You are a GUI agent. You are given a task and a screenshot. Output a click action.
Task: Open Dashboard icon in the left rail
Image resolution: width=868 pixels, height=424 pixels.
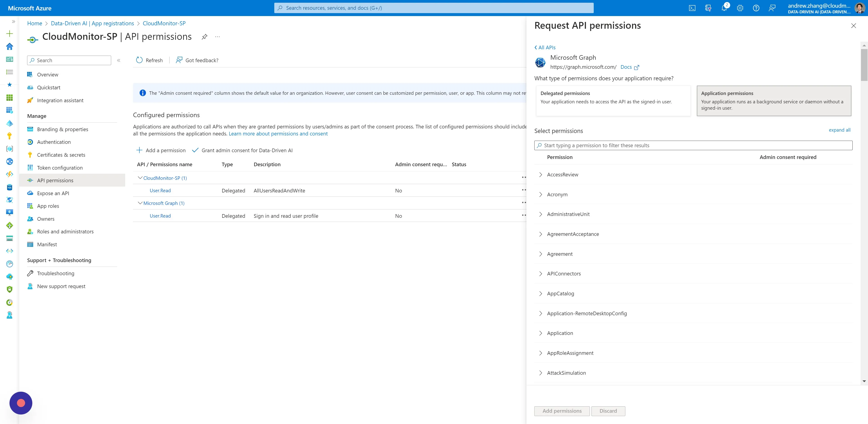tap(9, 59)
